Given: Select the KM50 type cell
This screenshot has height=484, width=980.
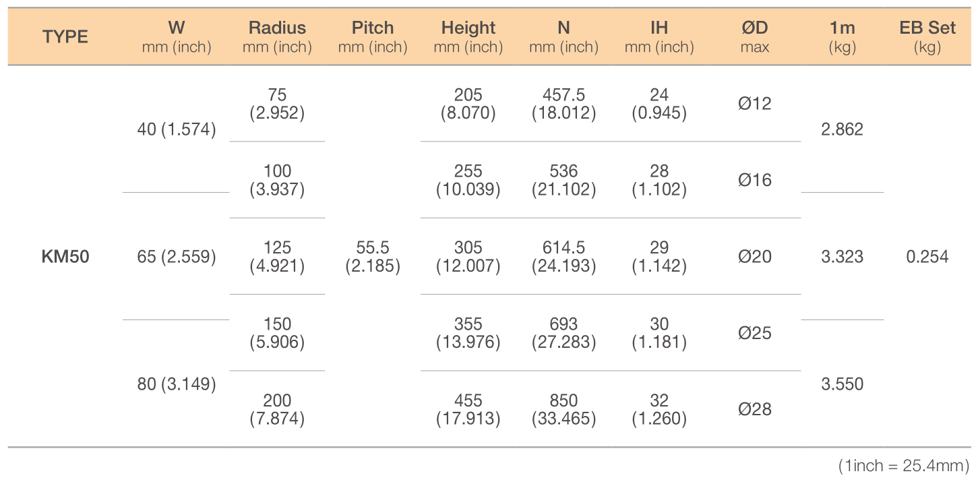Looking at the screenshot, I should [65, 257].
